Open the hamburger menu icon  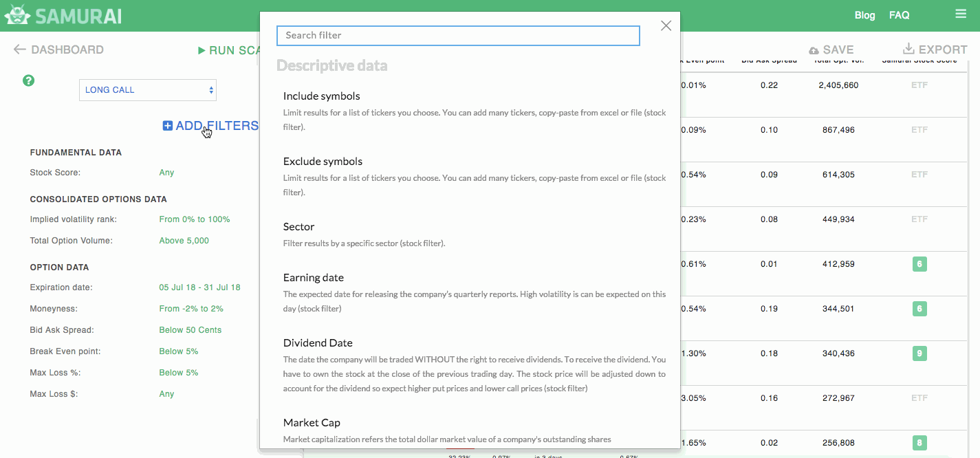coord(961,14)
